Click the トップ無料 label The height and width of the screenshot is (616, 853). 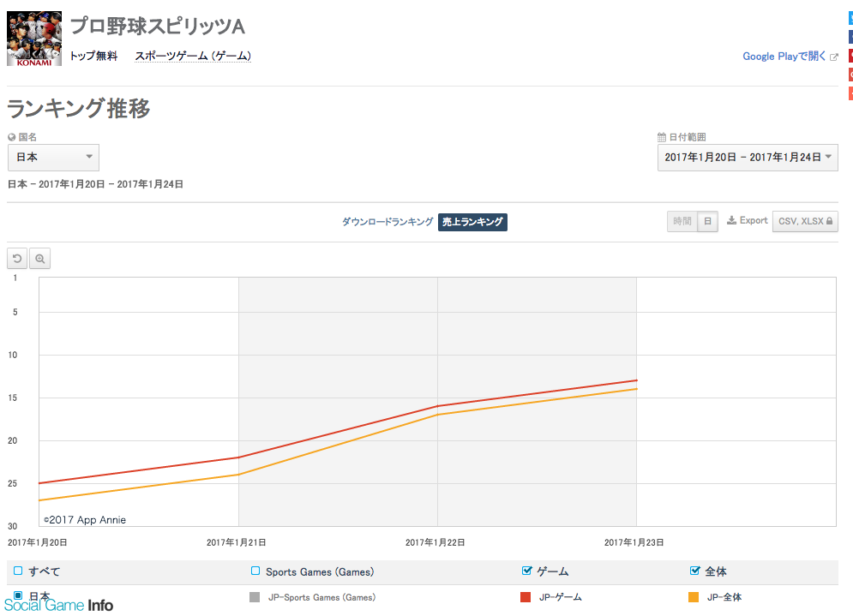93,56
